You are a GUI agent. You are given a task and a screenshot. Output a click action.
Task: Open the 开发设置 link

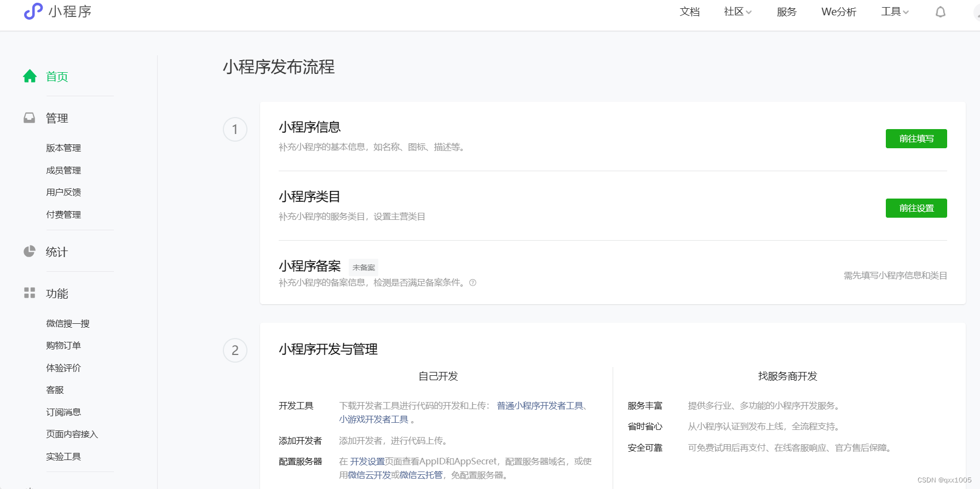coord(367,461)
